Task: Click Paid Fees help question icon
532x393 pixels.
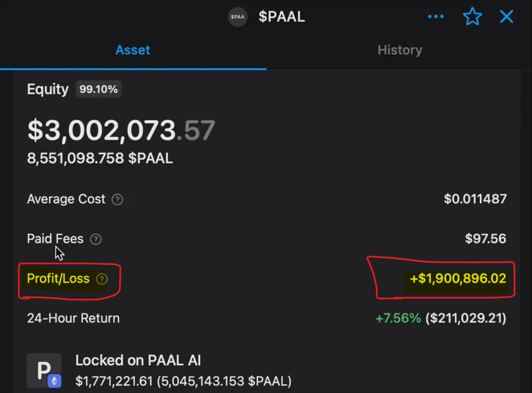Action: pyautogui.click(x=96, y=240)
